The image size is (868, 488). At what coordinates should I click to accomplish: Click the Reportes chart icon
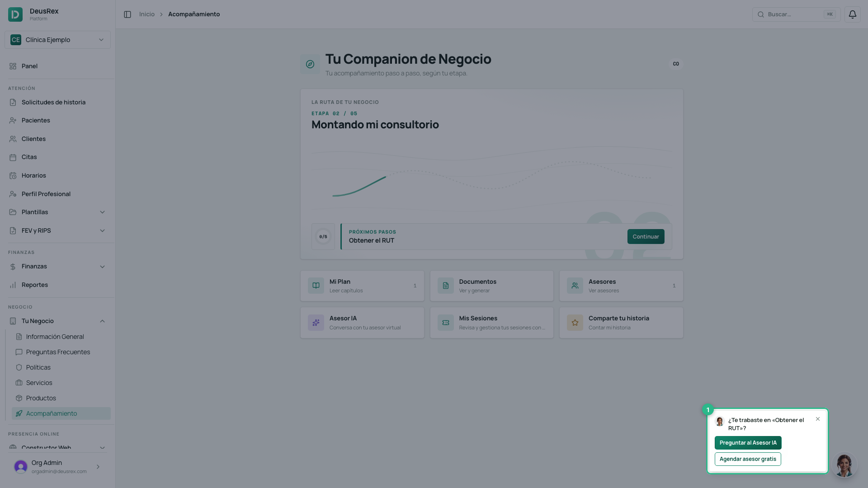pos(13,285)
